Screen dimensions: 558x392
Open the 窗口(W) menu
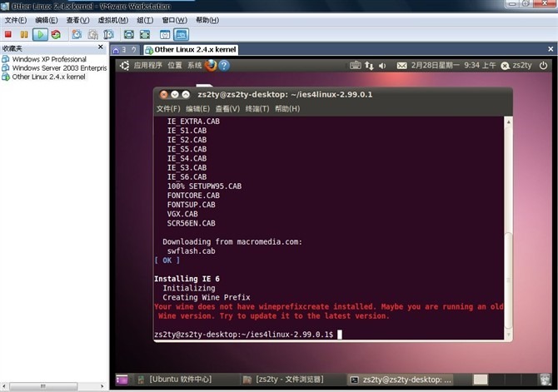174,20
